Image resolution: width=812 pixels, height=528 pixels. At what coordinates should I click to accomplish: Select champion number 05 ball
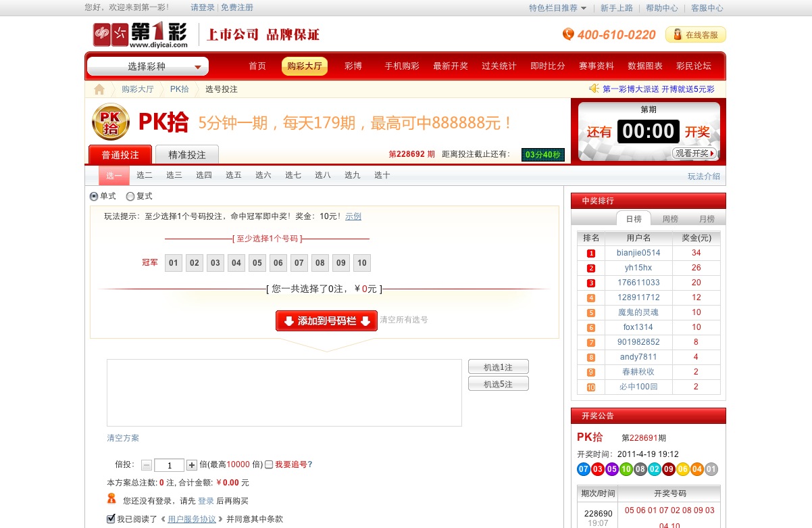coord(257,263)
